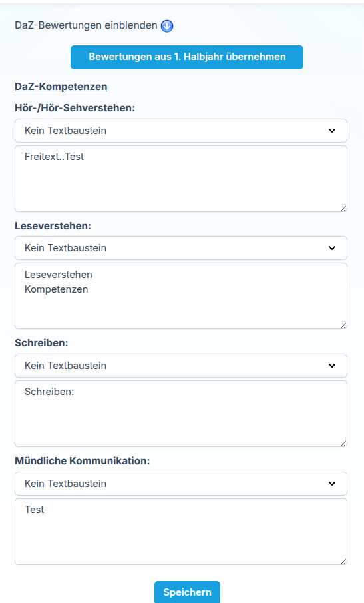This screenshot has height=603, width=364.
Task: Click resize grip of Mündliche Kommunikation text area
Action: 343,562
